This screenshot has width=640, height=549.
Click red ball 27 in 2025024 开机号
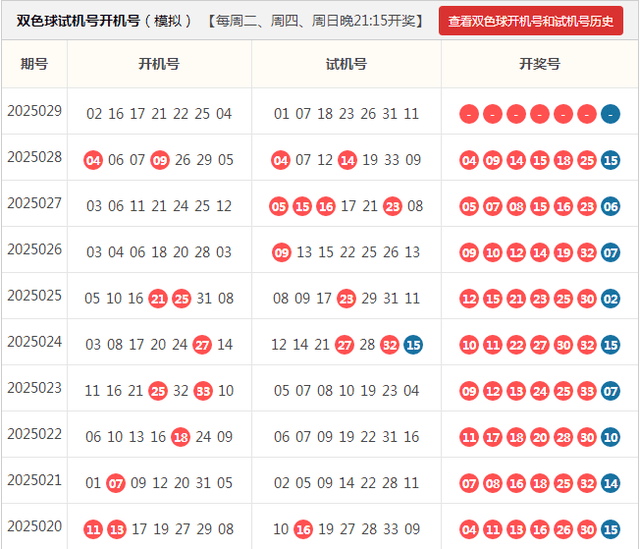(x=202, y=345)
